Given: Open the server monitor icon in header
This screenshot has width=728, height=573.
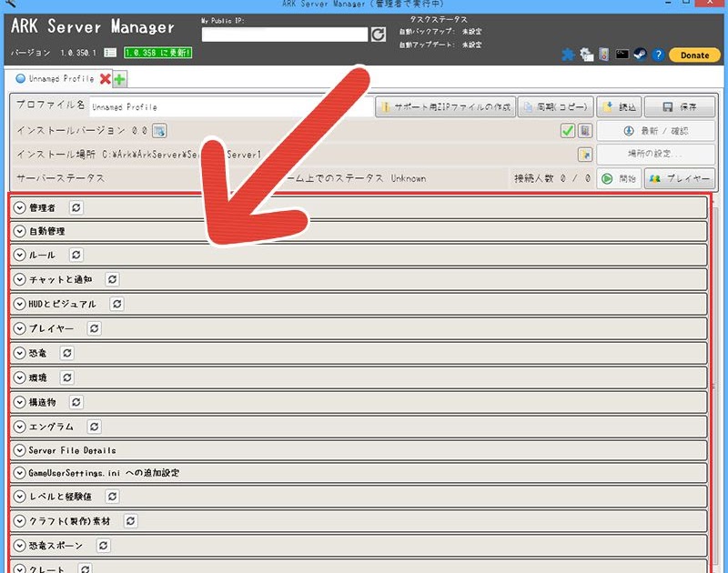Looking at the screenshot, I should coord(603,55).
